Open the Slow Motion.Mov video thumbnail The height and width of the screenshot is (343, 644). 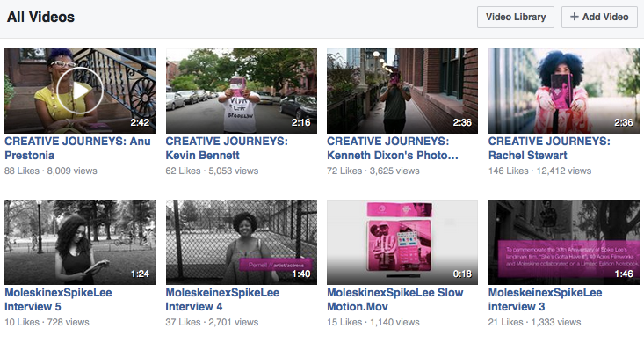[x=402, y=242]
